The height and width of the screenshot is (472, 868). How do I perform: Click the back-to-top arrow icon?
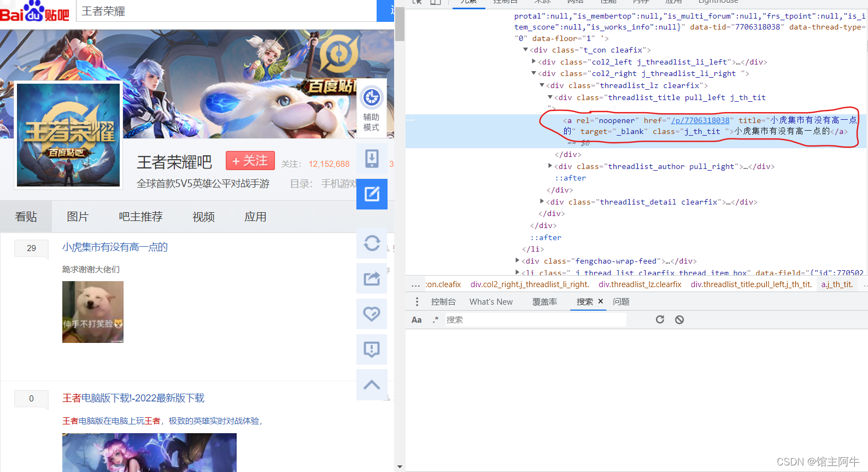(x=372, y=384)
